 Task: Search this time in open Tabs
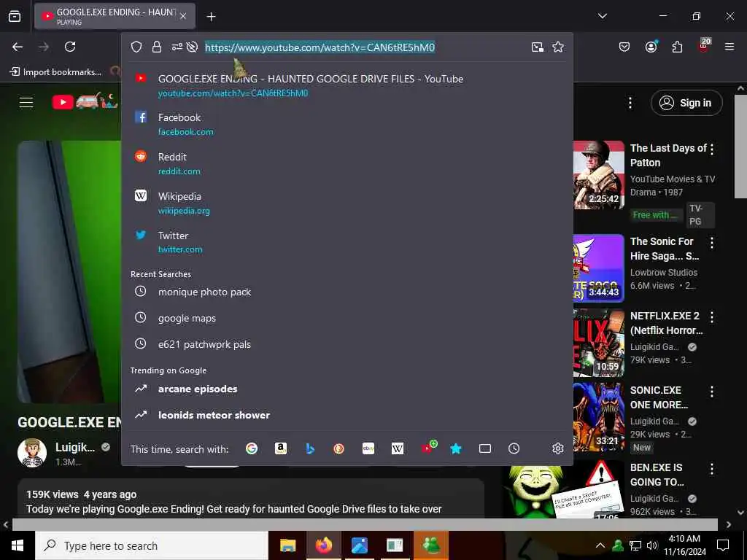coord(485,448)
